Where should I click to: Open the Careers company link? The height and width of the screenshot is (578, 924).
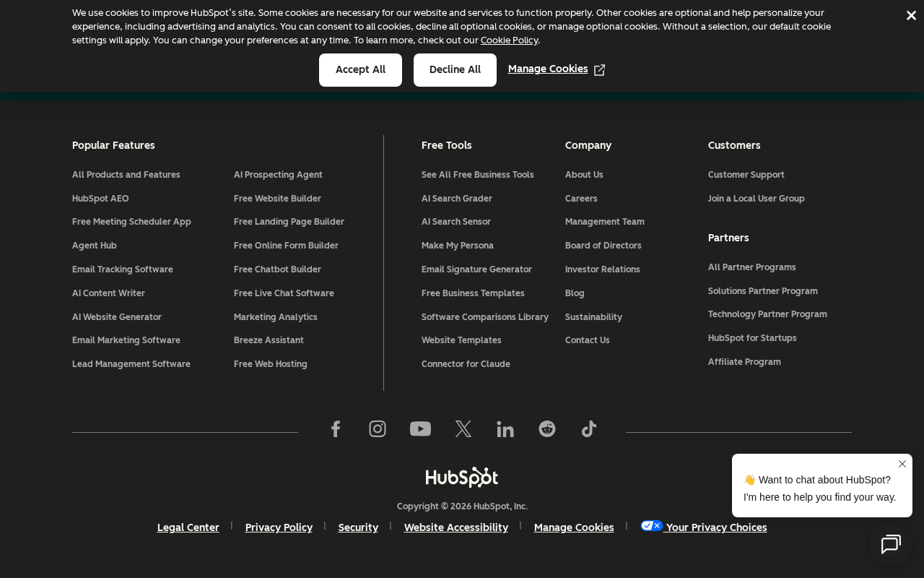(581, 199)
